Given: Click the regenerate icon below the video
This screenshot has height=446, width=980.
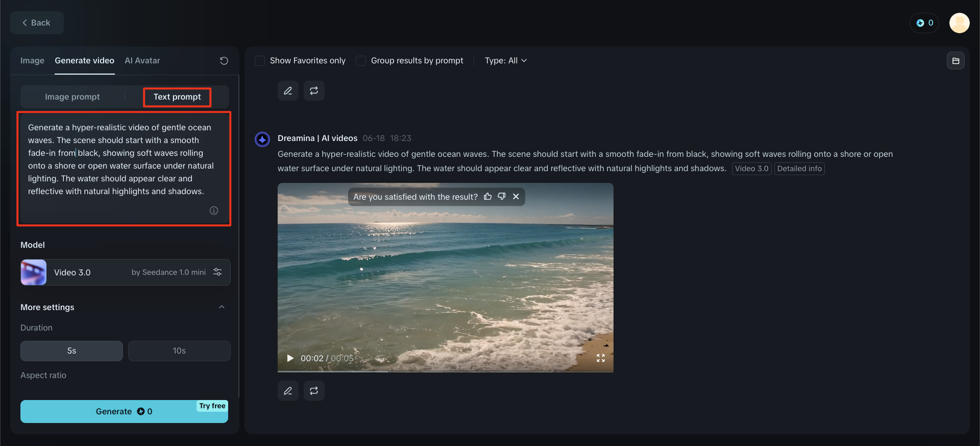Looking at the screenshot, I should coord(314,390).
